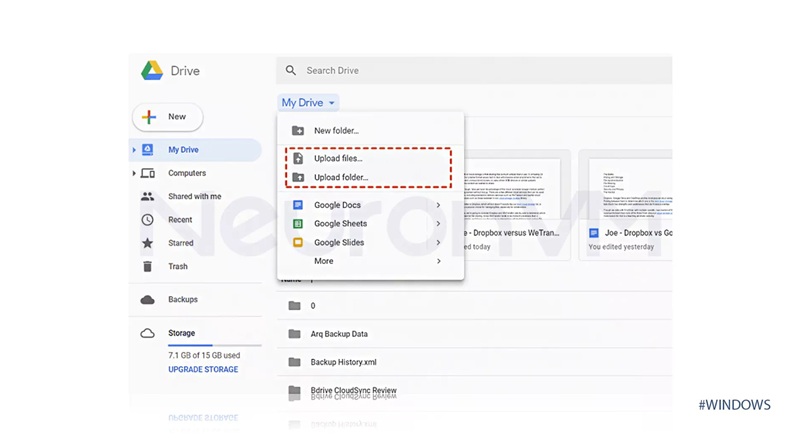Expand the Computers tree arrow

pos(134,173)
